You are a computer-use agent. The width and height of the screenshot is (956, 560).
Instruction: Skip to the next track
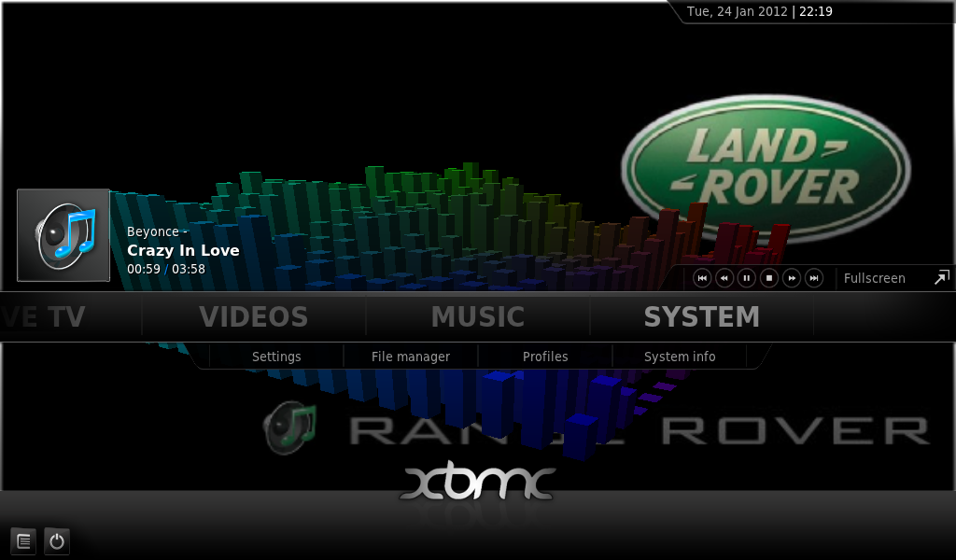point(814,278)
